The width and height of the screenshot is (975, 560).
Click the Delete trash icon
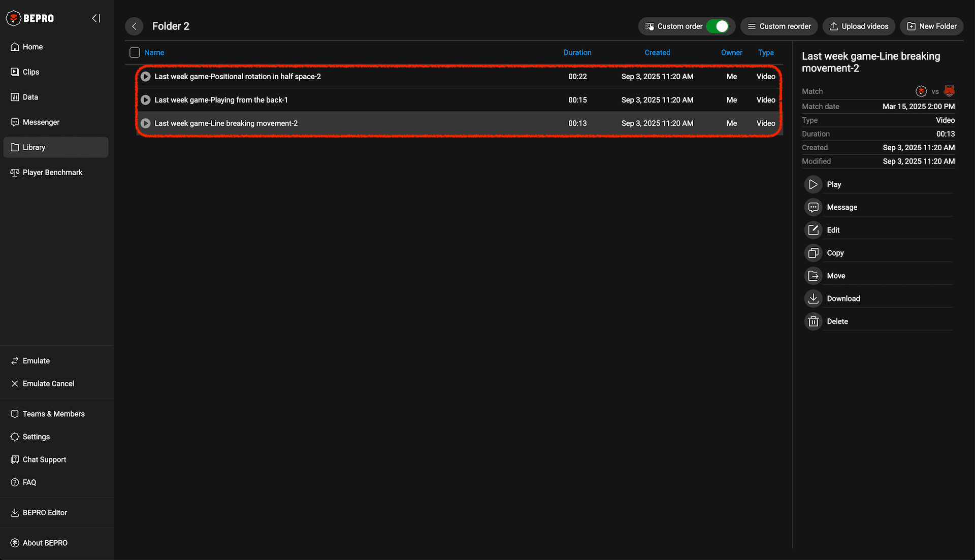coord(813,321)
